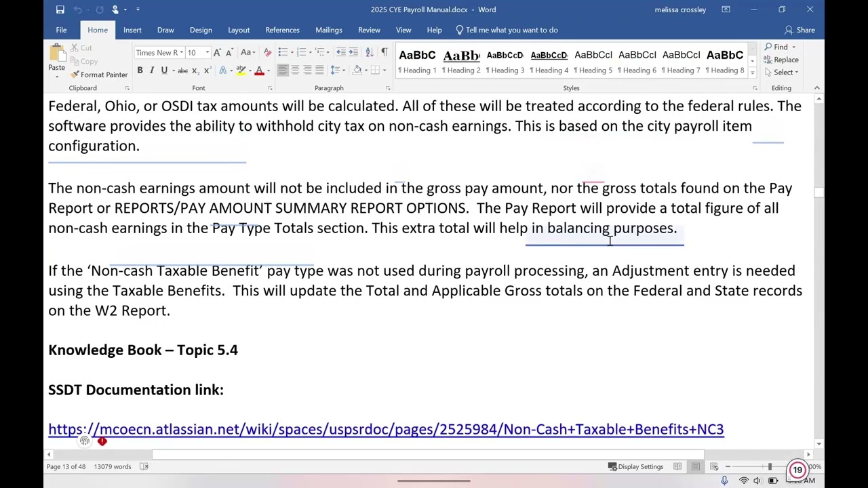Start a numbered list
Screen dimensions: 868x488
point(302,53)
